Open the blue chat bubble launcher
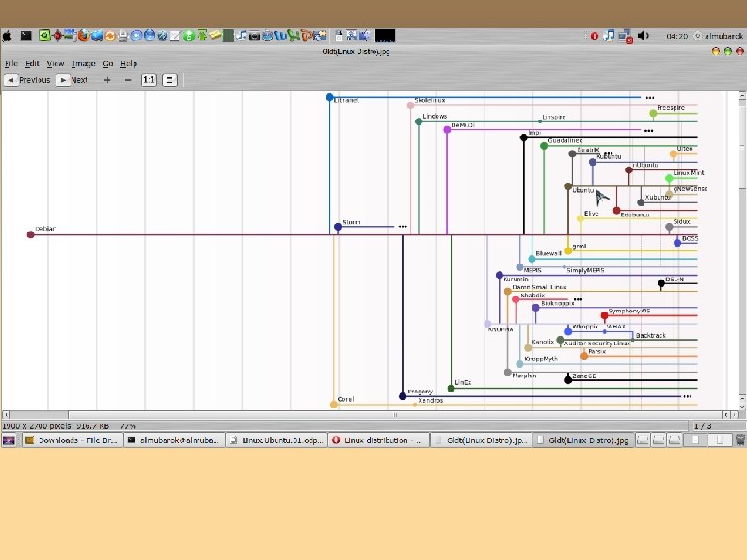The image size is (747, 560). tap(136, 36)
